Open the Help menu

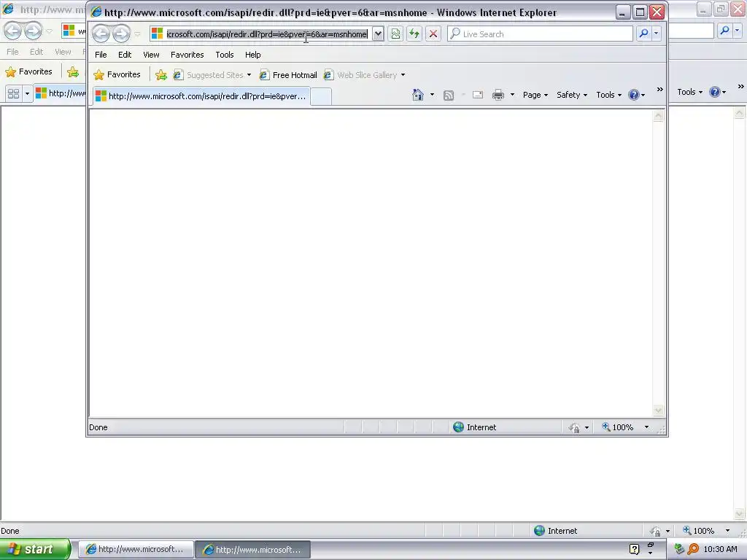[x=253, y=55]
